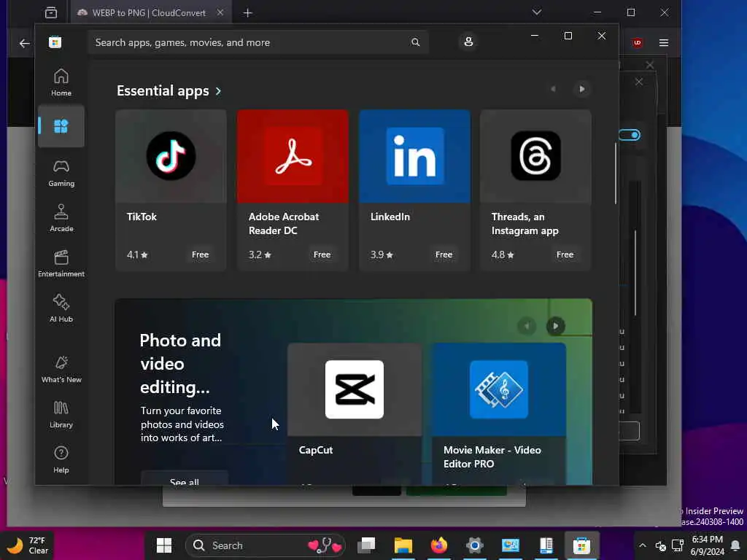Open the CapCut app card
Viewport: 747px width, 560px height.
[355, 414]
